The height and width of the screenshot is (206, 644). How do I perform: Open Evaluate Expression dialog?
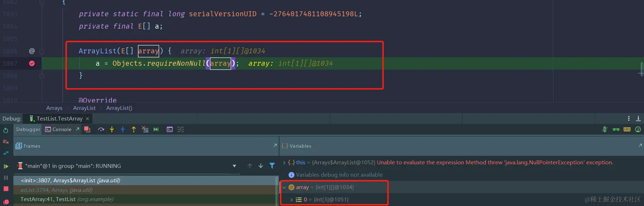point(170,129)
